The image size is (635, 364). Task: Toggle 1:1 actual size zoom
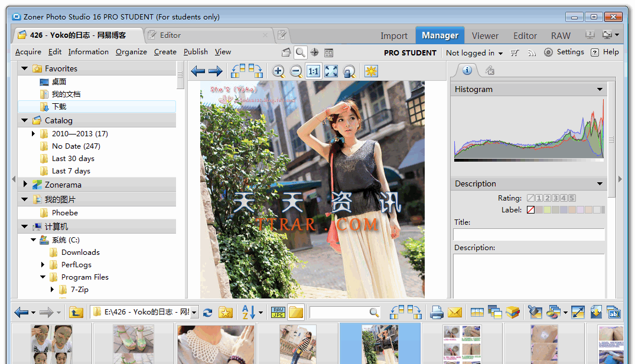314,71
